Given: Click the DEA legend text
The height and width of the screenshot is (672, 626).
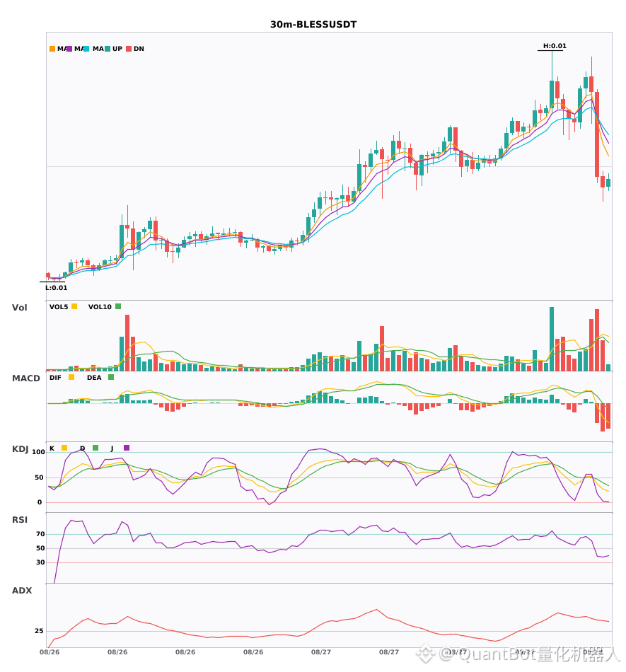Looking at the screenshot, I should (94, 378).
